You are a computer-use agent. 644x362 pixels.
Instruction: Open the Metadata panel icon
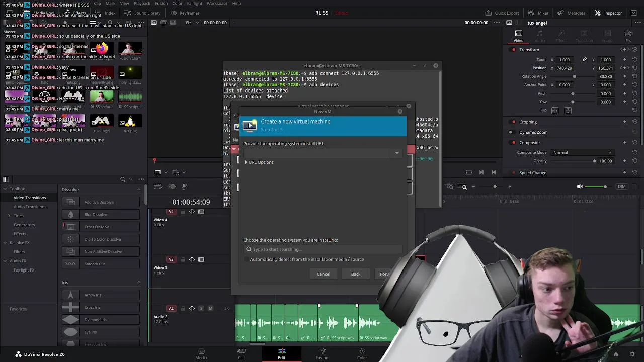coord(560,13)
